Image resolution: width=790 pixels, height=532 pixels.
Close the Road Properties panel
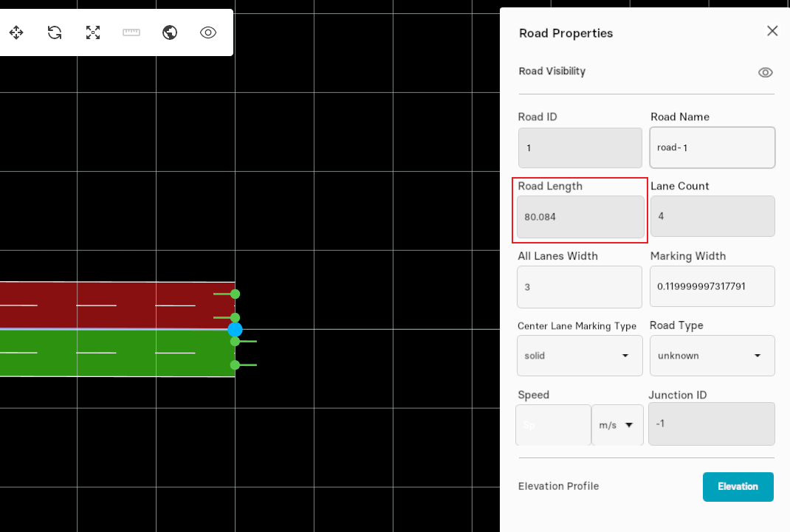tap(772, 31)
